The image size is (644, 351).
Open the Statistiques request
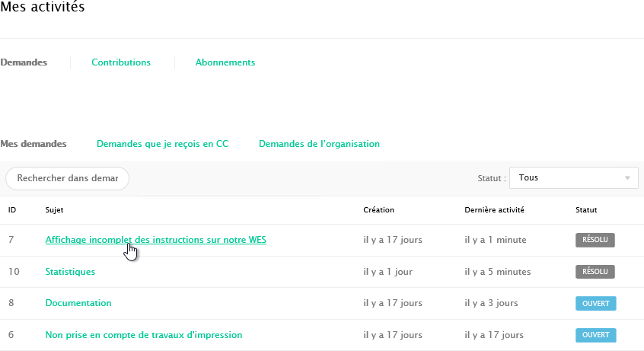(70, 272)
